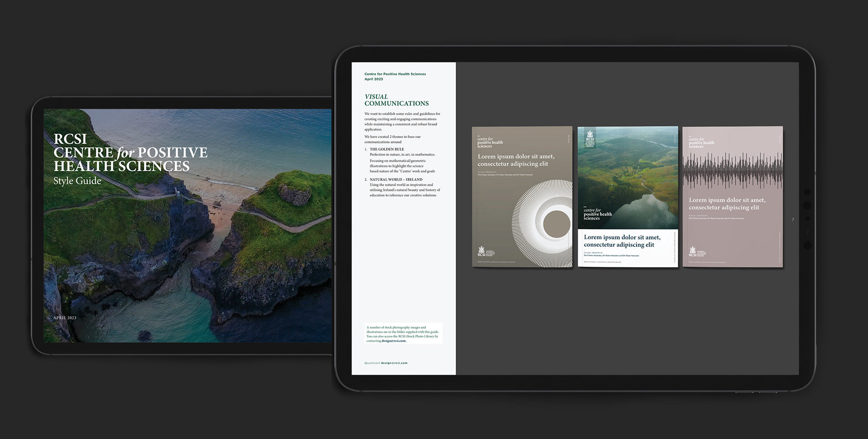Click the VISUAL COMMUNICATIONS heading
This screenshot has width=868, height=439.
pyautogui.click(x=396, y=100)
